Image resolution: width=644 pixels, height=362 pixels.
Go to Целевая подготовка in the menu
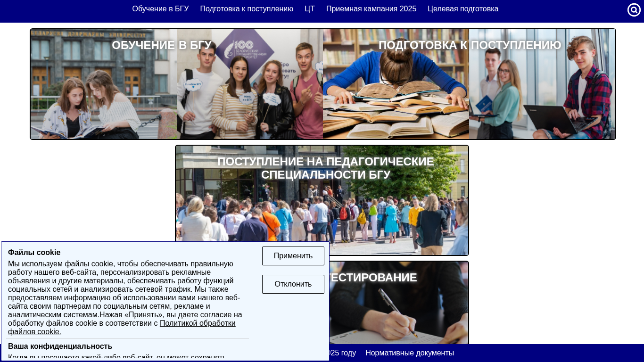pos(463,9)
